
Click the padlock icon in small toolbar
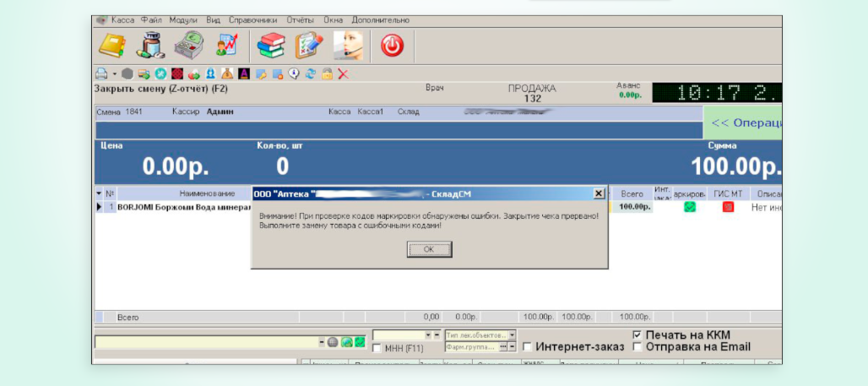[x=327, y=73]
